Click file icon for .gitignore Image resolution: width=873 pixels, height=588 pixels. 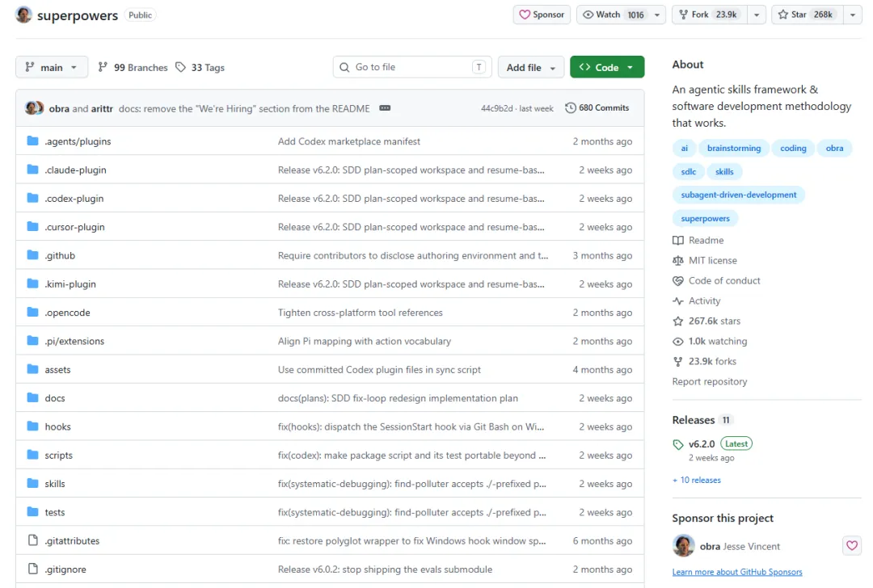coord(33,569)
